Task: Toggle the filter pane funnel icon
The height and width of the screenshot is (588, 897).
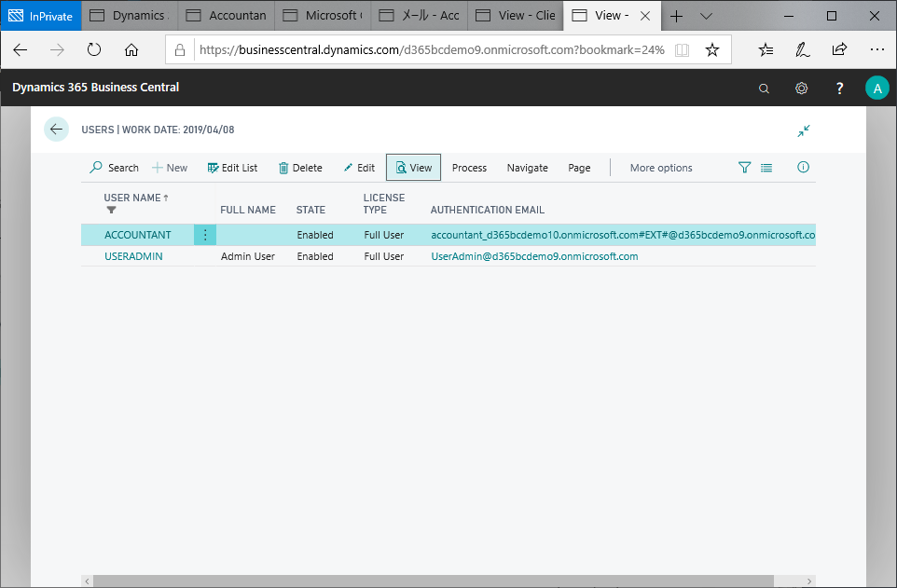Action: (744, 168)
